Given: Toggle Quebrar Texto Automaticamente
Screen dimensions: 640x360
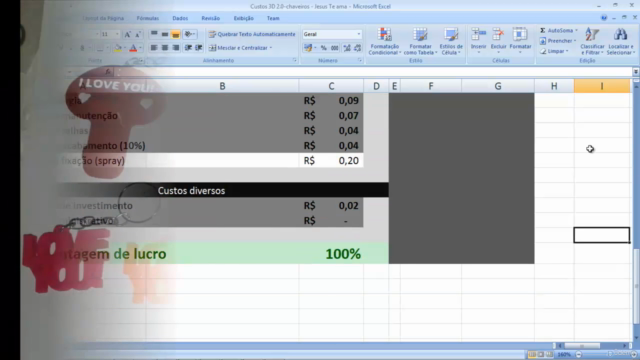Looking at the screenshot, I should 252,34.
